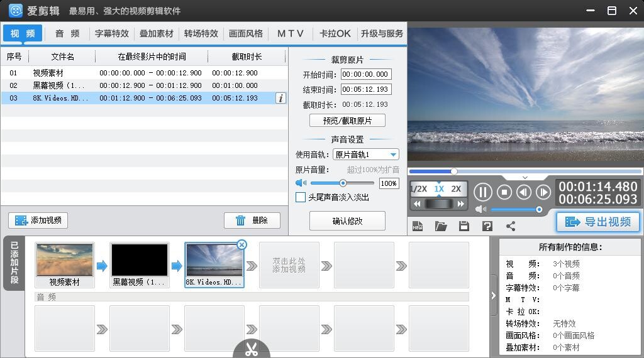Open existing project via folder icon

point(441,226)
